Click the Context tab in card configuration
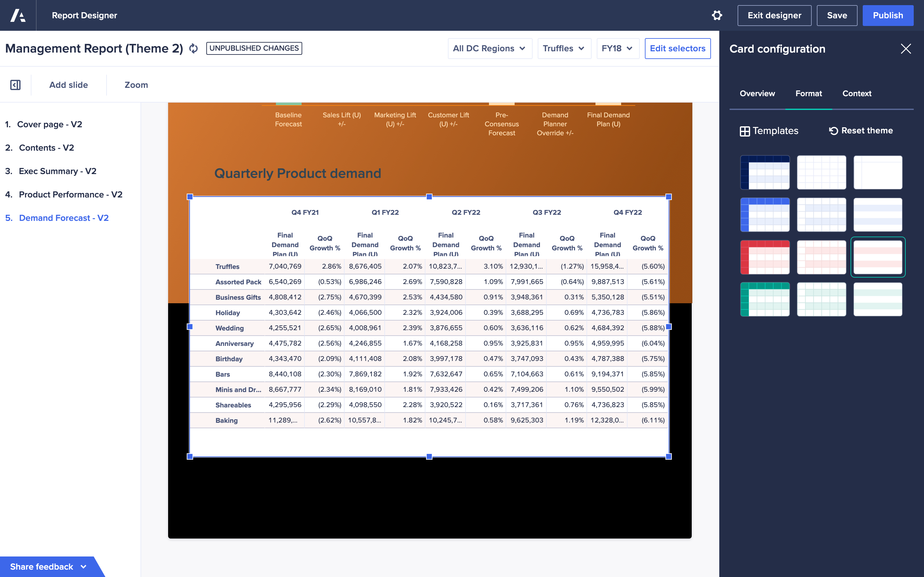Screen dimensions: 924x577 point(857,94)
